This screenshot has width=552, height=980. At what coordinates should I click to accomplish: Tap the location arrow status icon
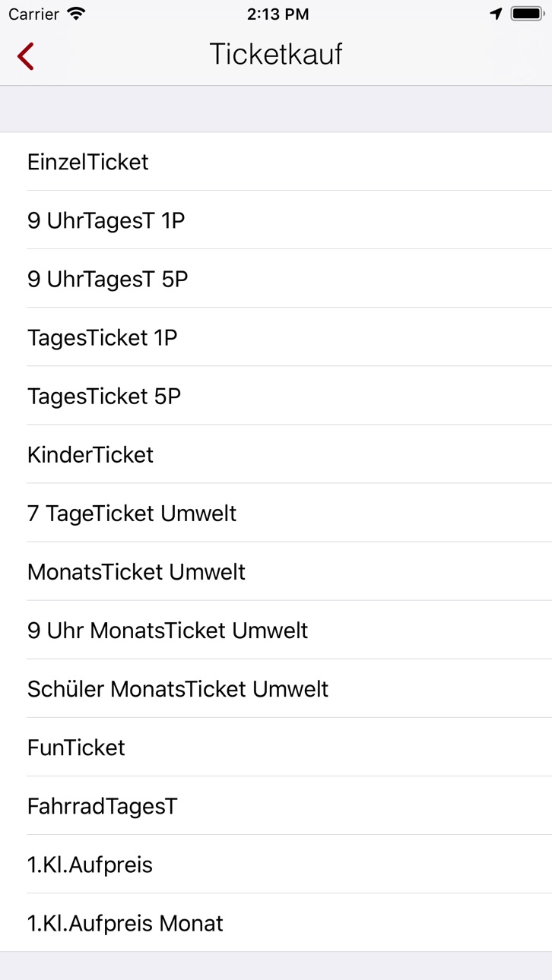tap(496, 14)
